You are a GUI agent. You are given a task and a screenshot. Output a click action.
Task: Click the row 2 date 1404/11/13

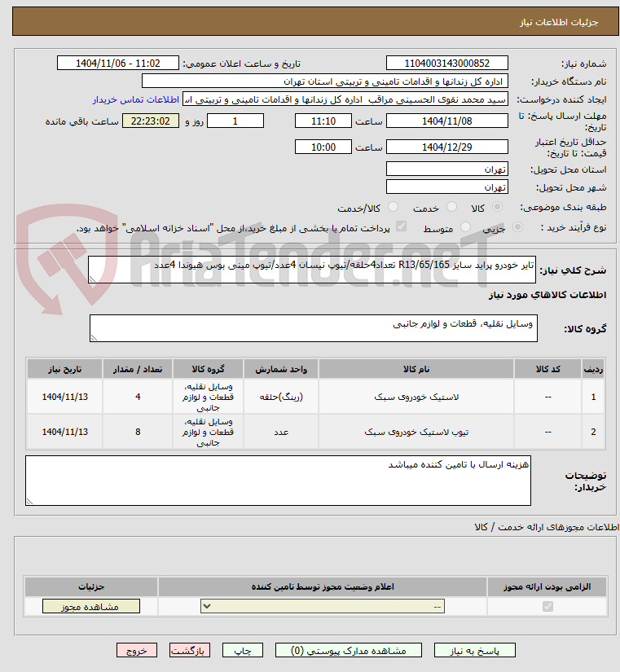click(x=64, y=432)
